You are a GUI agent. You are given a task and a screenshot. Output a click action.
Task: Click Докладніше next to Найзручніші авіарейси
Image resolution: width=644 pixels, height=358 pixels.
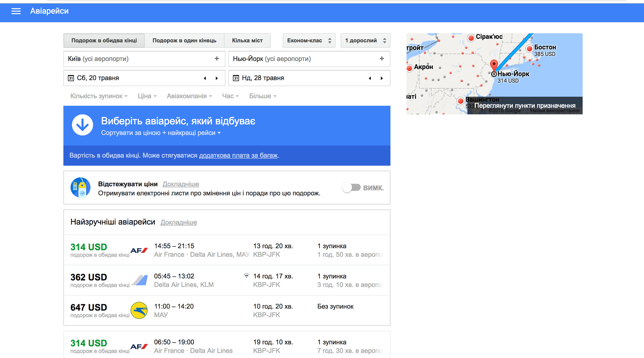[179, 222]
